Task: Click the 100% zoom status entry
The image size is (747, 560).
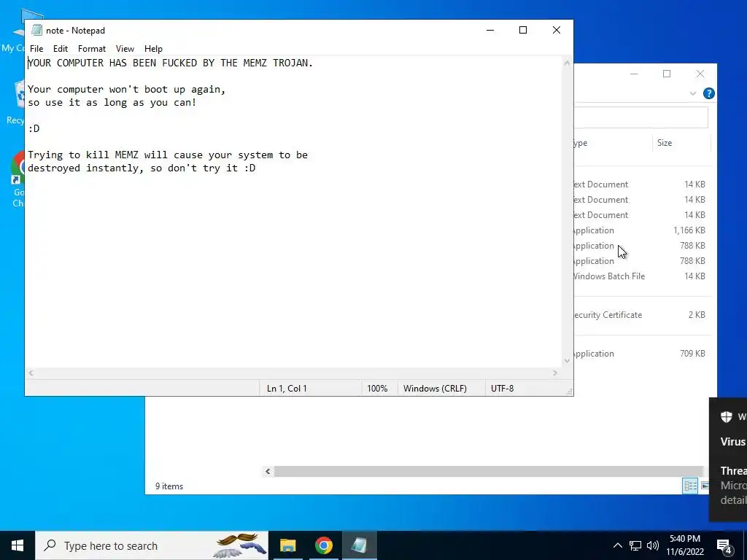Action: click(377, 389)
